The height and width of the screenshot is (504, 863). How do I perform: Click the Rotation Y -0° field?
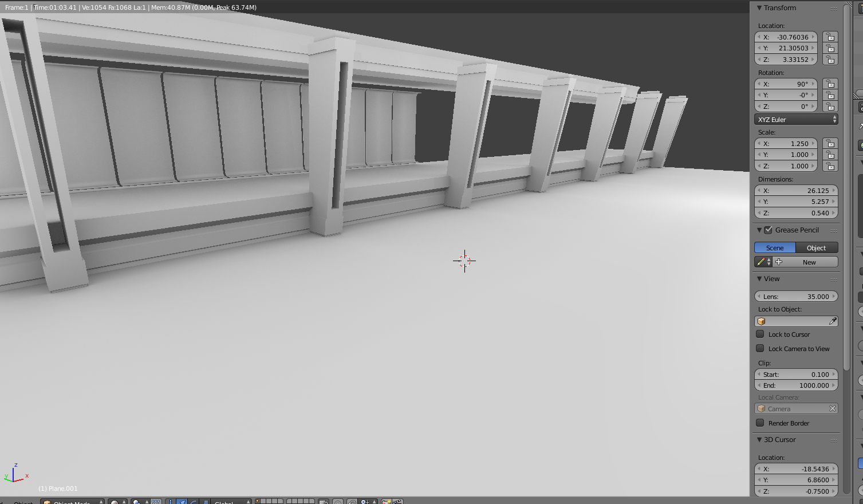(786, 95)
